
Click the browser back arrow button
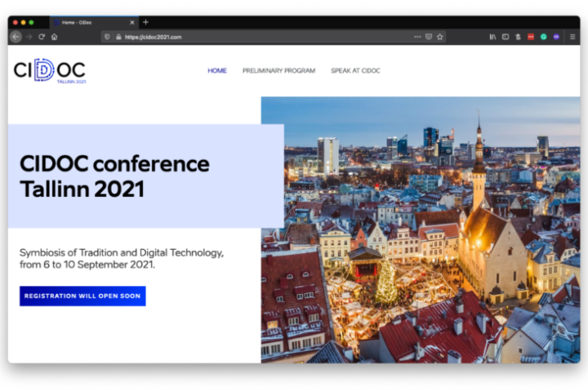(x=16, y=37)
